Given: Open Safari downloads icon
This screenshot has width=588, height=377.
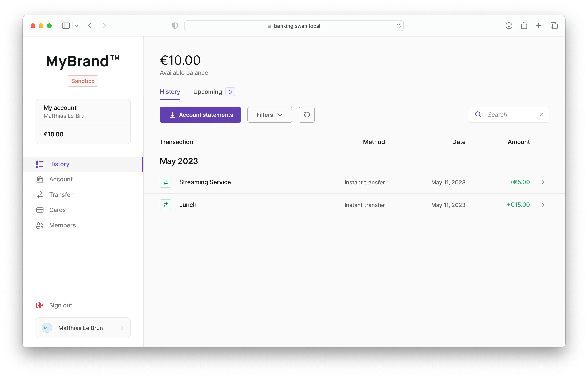Looking at the screenshot, I should tap(509, 26).
